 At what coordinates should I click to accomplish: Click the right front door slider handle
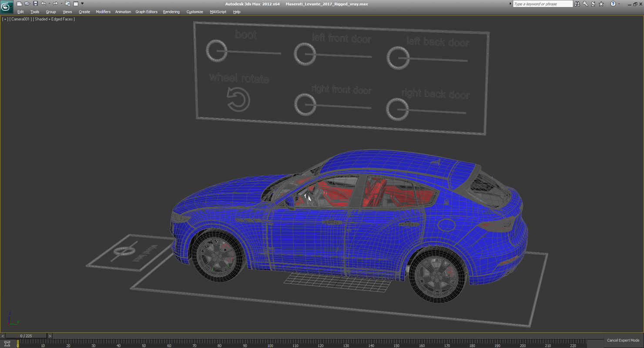point(305,104)
